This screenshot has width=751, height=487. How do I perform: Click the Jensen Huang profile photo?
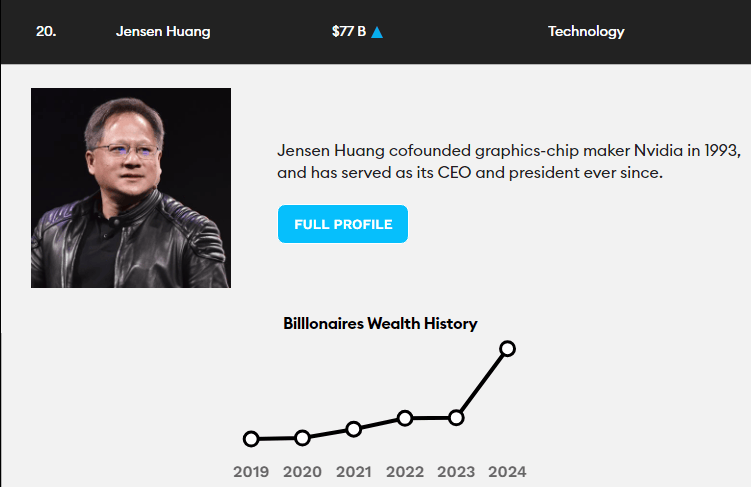pos(131,188)
